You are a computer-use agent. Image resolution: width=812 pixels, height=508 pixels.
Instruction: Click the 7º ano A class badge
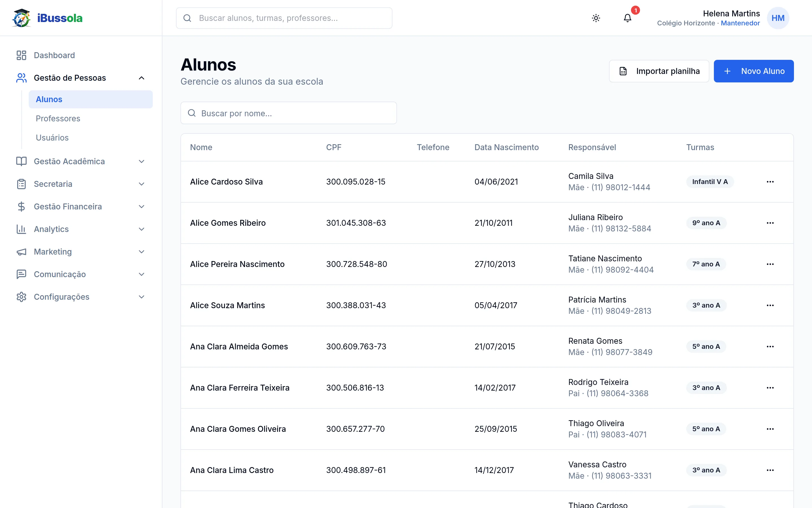(x=706, y=264)
